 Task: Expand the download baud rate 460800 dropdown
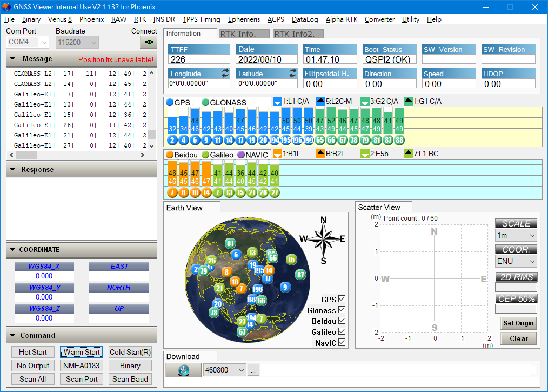241,370
